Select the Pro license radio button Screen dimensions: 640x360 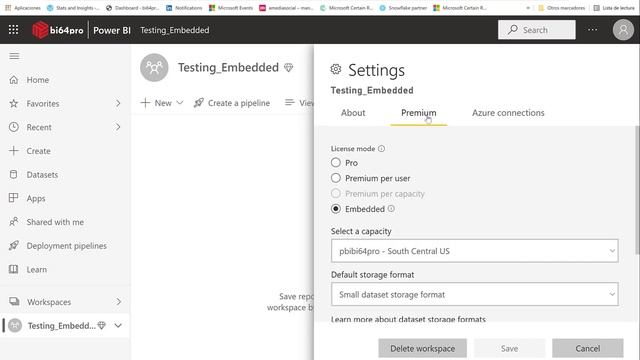(336, 162)
